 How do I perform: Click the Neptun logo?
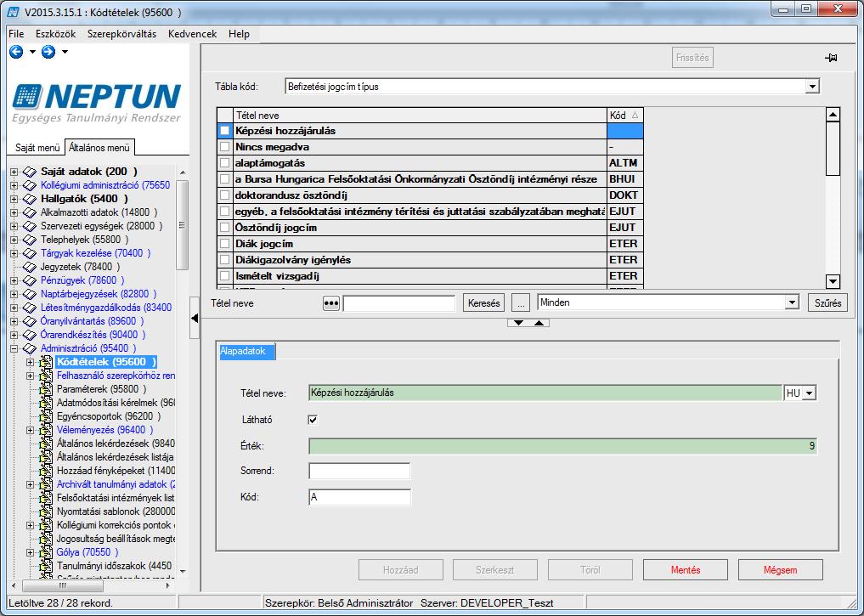[97, 103]
